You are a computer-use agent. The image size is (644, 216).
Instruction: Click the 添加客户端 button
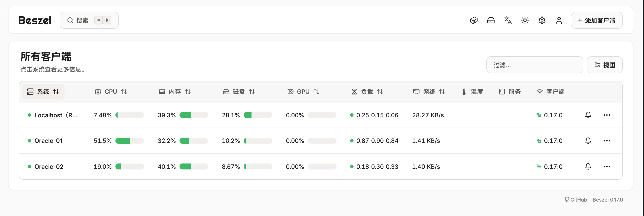tap(597, 20)
